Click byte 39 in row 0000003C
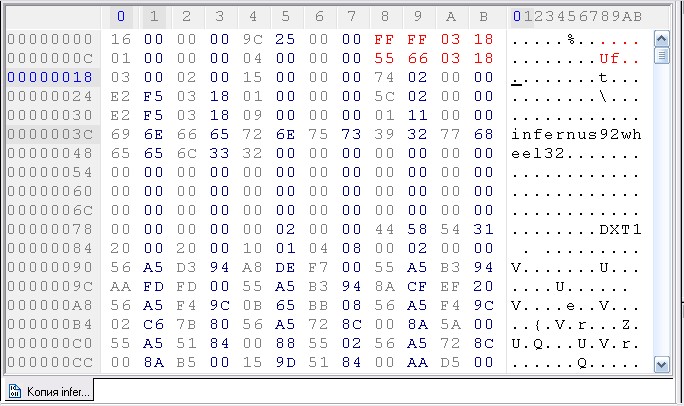This screenshot has width=684, height=406. point(384,134)
